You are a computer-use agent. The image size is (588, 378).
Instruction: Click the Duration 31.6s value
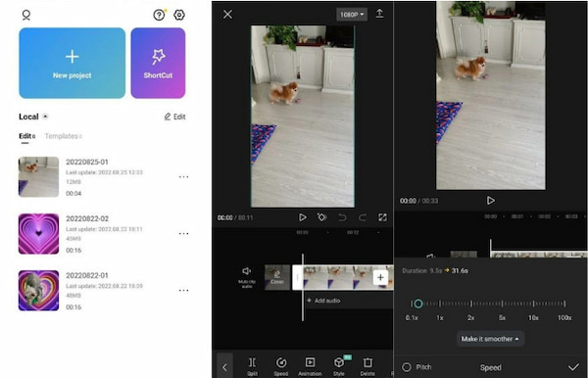pos(460,270)
